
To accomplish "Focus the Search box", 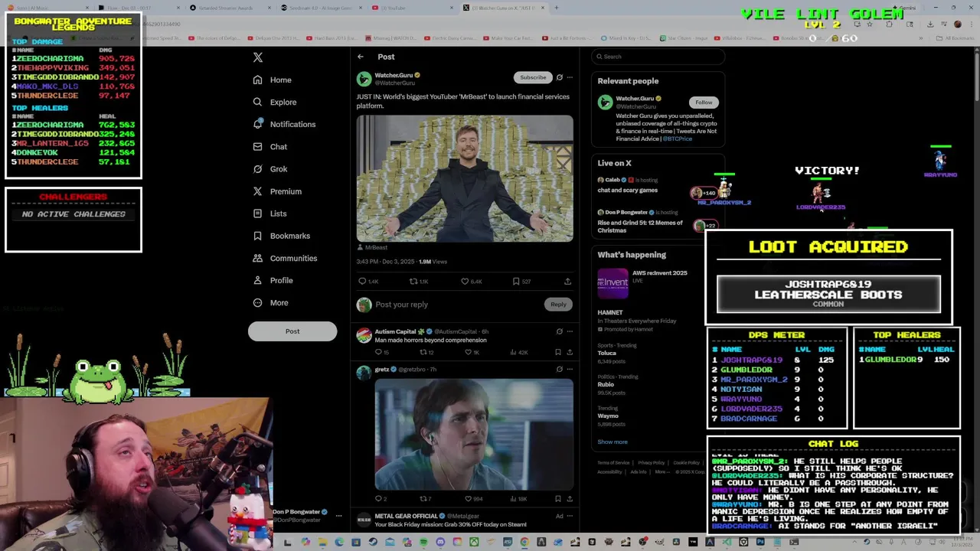I will point(658,57).
